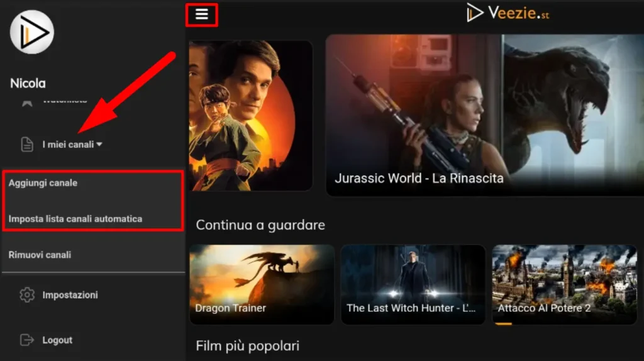The width and height of the screenshot is (644, 361).
Task: Select Imposta lista canali automatica
Action: click(x=75, y=219)
